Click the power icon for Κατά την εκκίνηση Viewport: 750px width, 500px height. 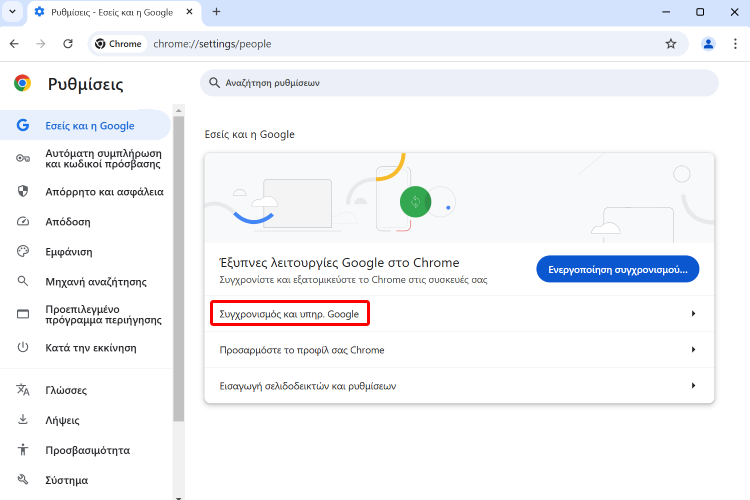[22, 347]
